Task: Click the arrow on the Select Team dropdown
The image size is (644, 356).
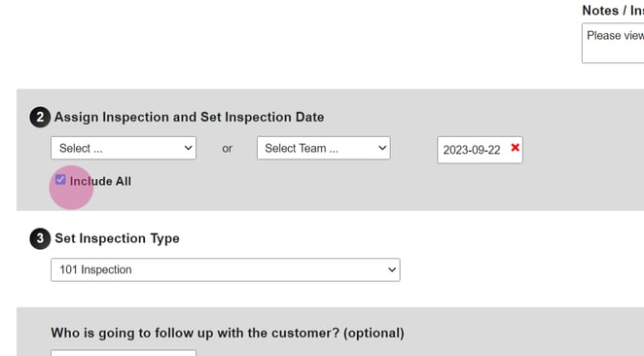Action: [382, 148]
